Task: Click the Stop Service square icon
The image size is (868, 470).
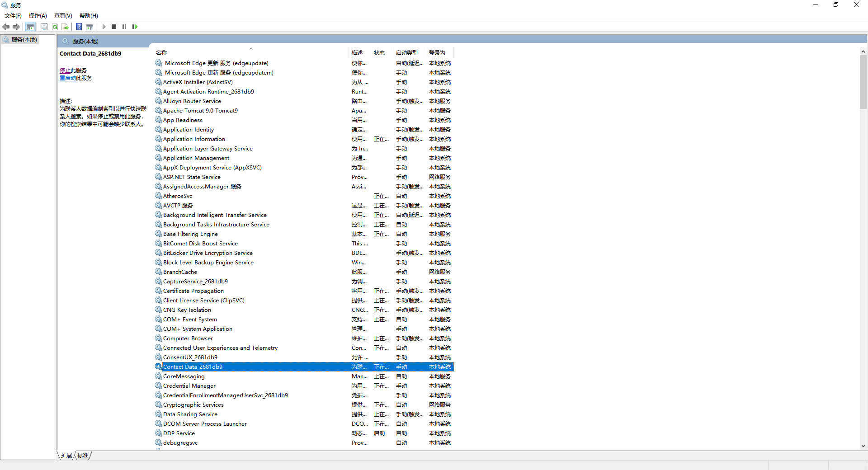Action: coord(114,27)
